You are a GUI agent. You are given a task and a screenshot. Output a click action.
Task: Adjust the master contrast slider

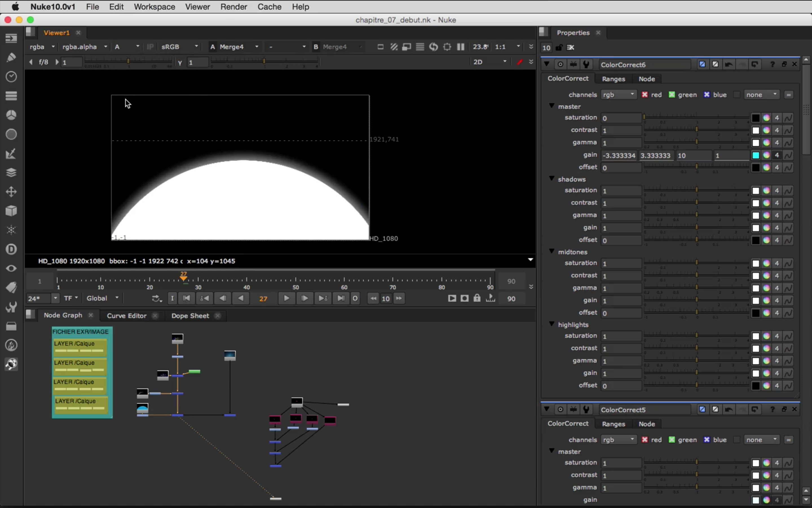click(696, 130)
